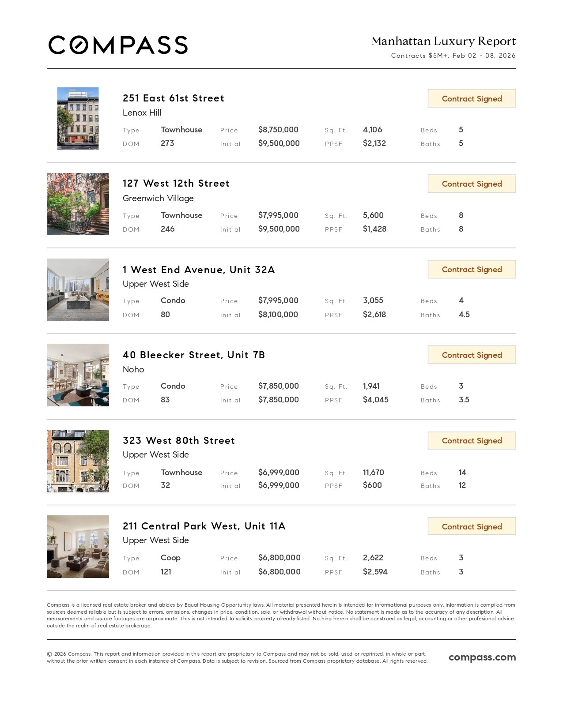Open the 40 Bleecker Street photo
Screen dimensions: 563x728
click(x=78, y=375)
